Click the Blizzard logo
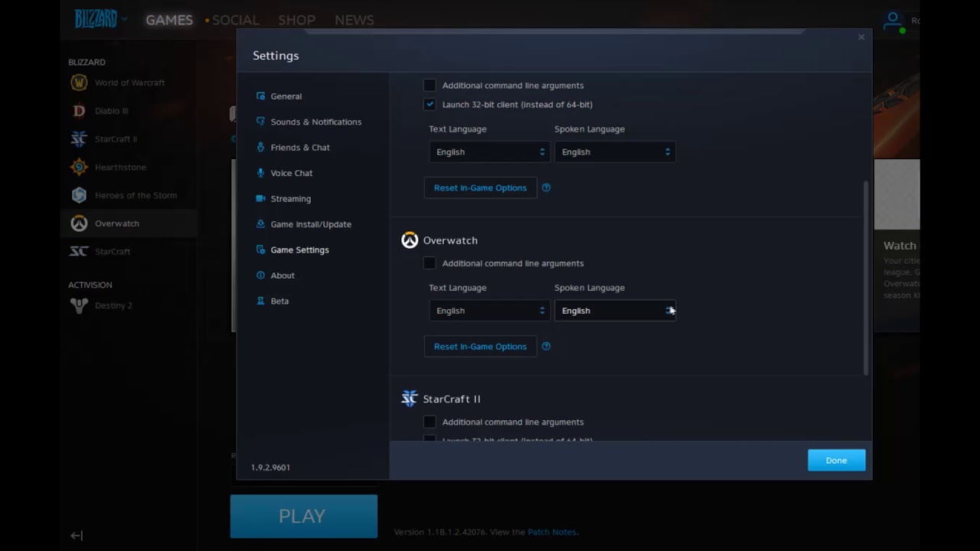Screen dimensions: 980x551 click(x=96, y=19)
